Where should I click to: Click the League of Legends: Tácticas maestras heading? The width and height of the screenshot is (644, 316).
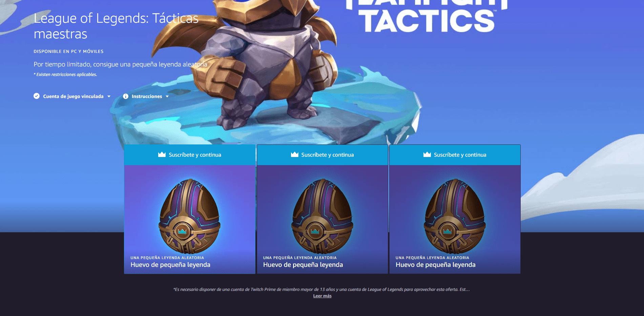[116, 26]
